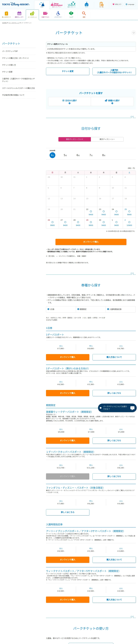Open 入園予約 sidebar item
Screen dimensions: 138x644
19,80
